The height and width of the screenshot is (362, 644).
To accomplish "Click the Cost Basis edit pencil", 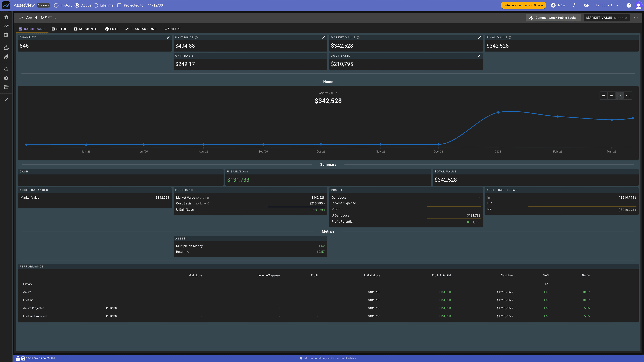I will click(479, 56).
